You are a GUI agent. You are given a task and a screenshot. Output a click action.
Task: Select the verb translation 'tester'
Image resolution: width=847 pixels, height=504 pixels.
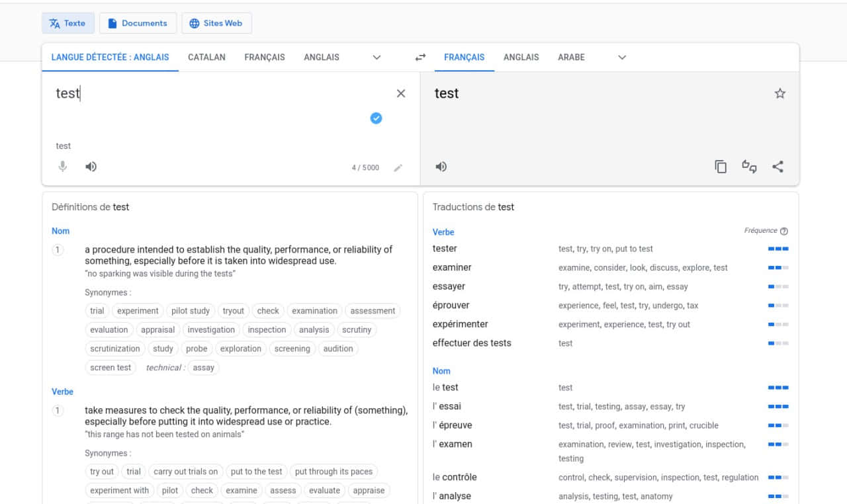coord(445,249)
